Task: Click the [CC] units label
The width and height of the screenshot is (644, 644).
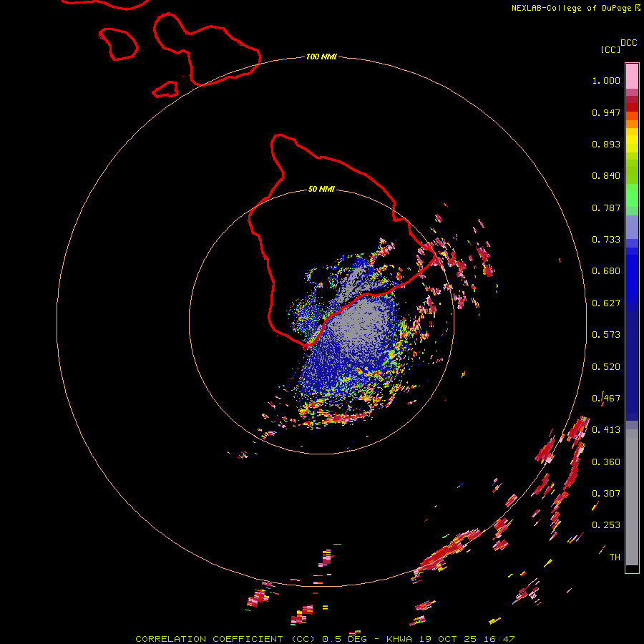Action: pyautogui.click(x=610, y=49)
